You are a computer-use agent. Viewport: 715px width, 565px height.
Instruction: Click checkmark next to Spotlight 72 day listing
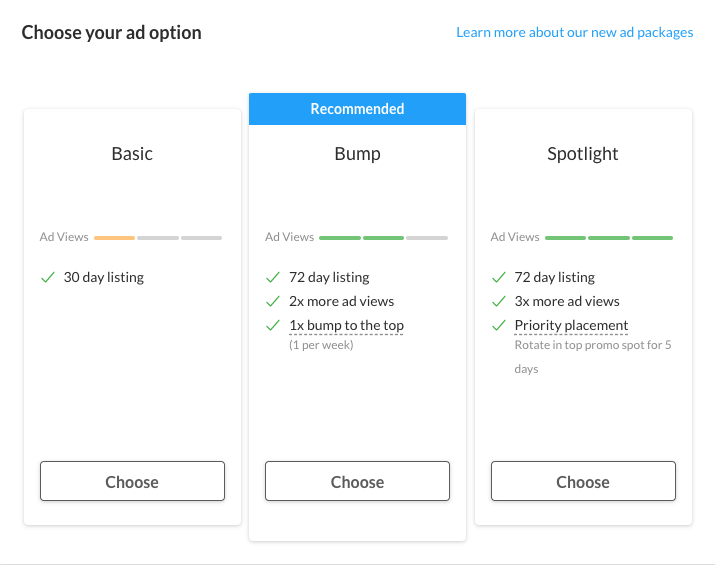coord(498,277)
